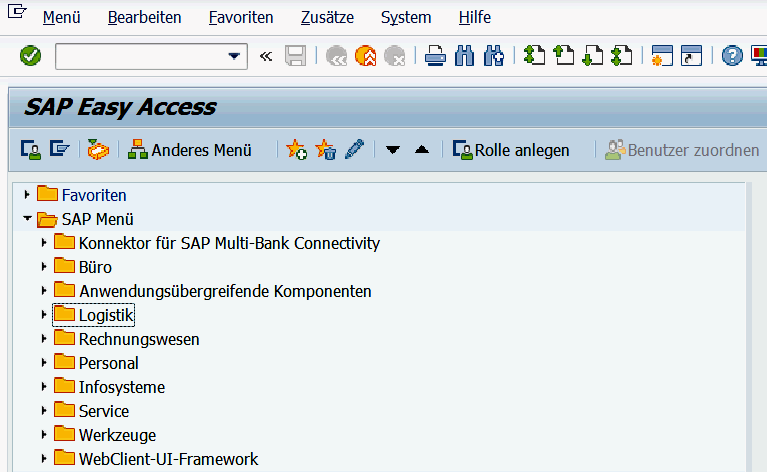Click the Help question mark icon
767x472 pixels.
(733, 56)
